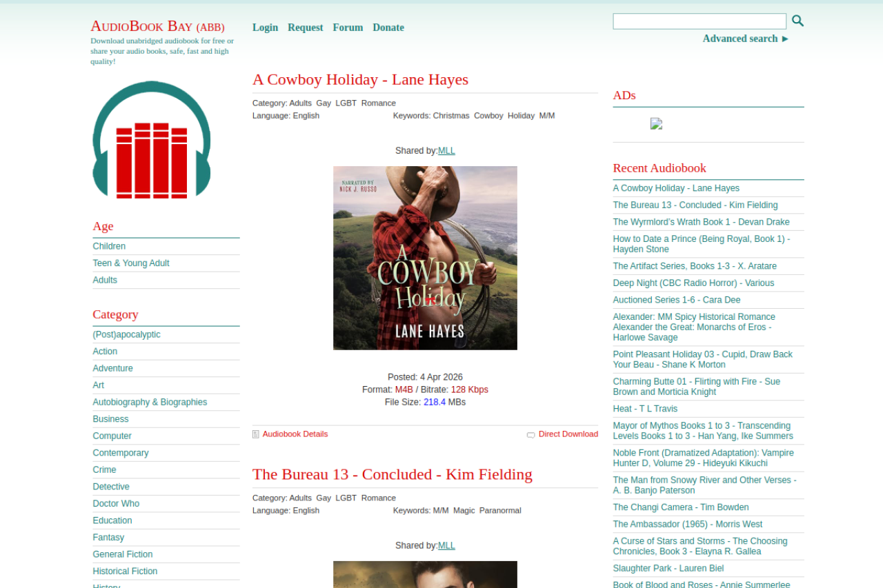Open the A Cowboy Holiday post title

[x=360, y=79]
